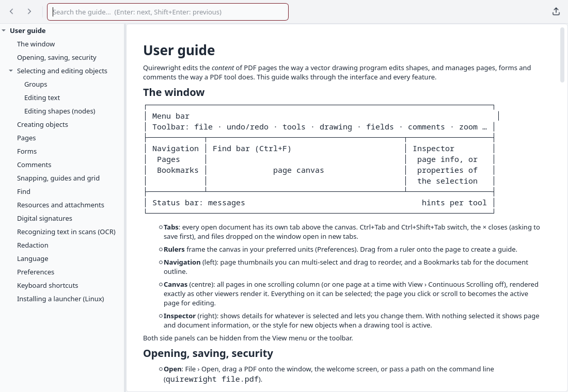Click Status bar: messages in the diagram
The width and height of the screenshot is (568, 392).
[x=198, y=203]
